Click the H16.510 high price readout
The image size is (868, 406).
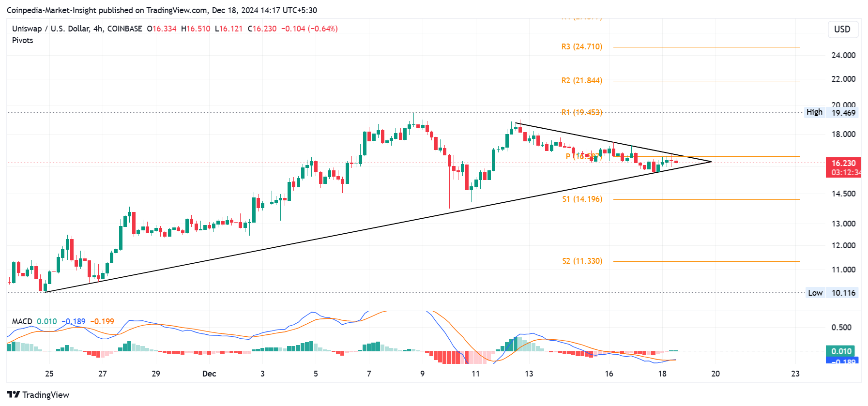point(196,29)
